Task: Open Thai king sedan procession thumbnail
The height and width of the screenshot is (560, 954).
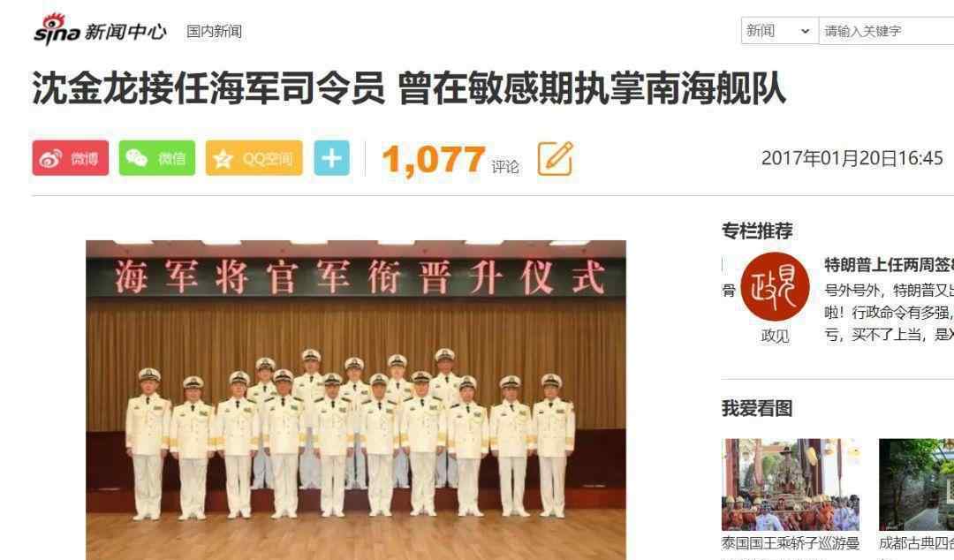Action: click(x=791, y=485)
